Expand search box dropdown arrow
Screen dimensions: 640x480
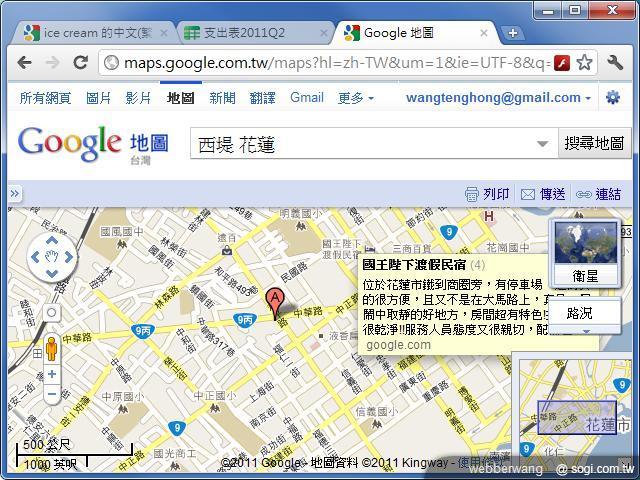click(542, 144)
